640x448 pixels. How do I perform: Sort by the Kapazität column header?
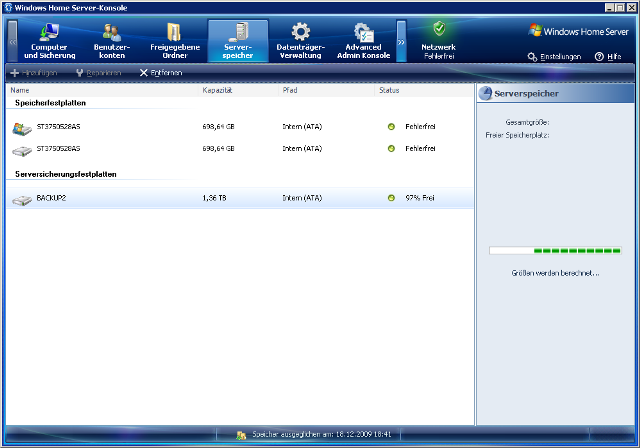pos(239,90)
